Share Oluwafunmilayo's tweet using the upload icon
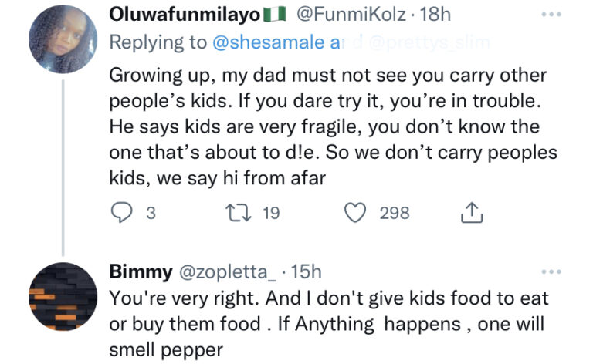 point(470,213)
